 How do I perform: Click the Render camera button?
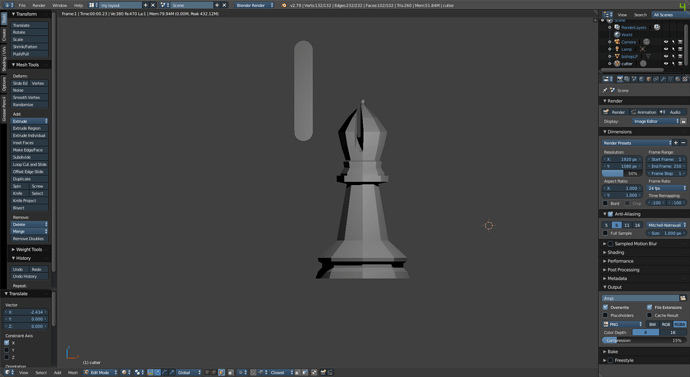(x=615, y=112)
